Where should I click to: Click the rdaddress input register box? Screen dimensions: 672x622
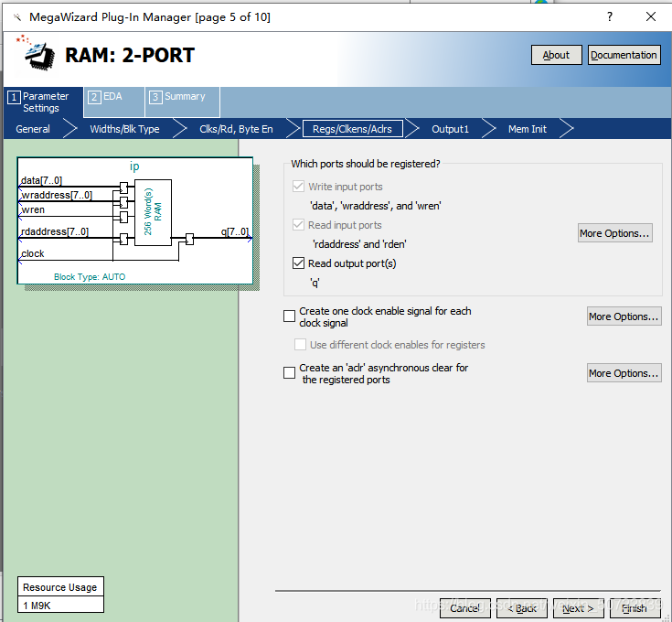(123, 239)
